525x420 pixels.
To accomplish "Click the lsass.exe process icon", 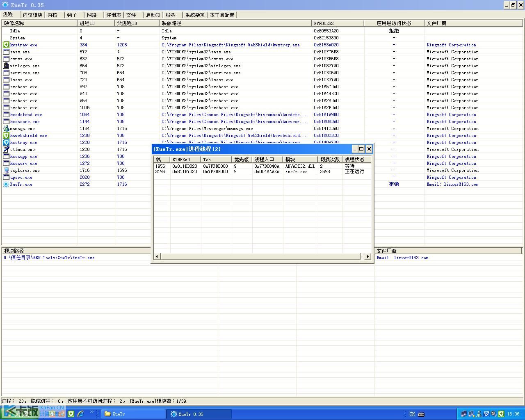I will pyautogui.click(x=6, y=80).
